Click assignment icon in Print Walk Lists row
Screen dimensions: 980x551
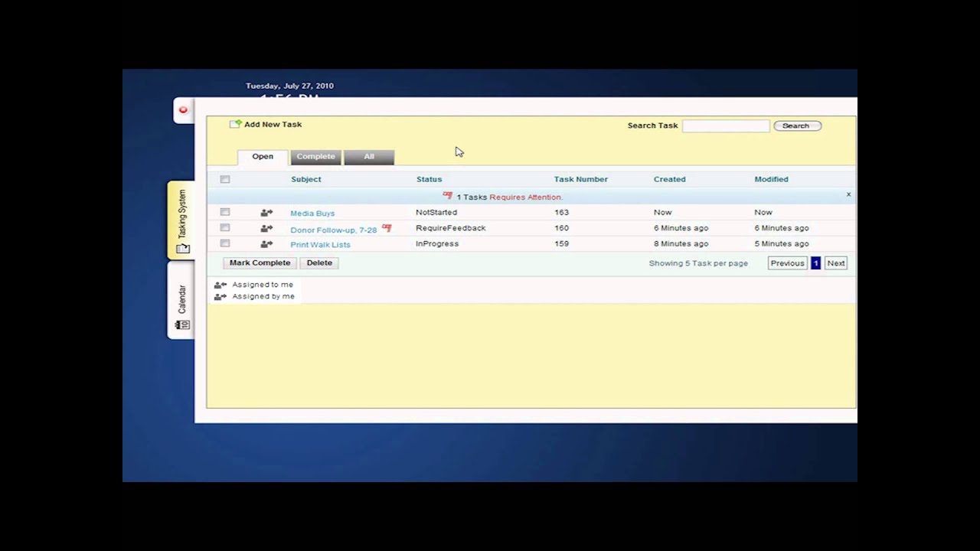coord(266,244)
